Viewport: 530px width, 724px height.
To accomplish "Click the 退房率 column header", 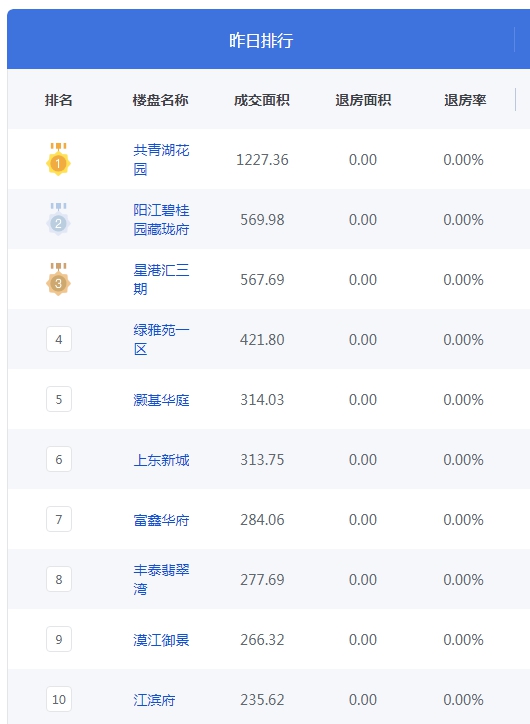I will 465,100.
